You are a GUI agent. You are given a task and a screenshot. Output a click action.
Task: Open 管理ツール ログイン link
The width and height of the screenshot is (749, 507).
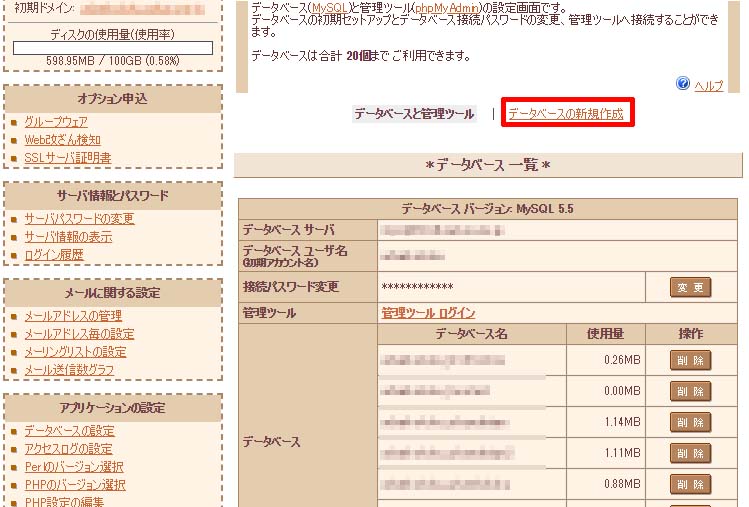pos(428,313)
